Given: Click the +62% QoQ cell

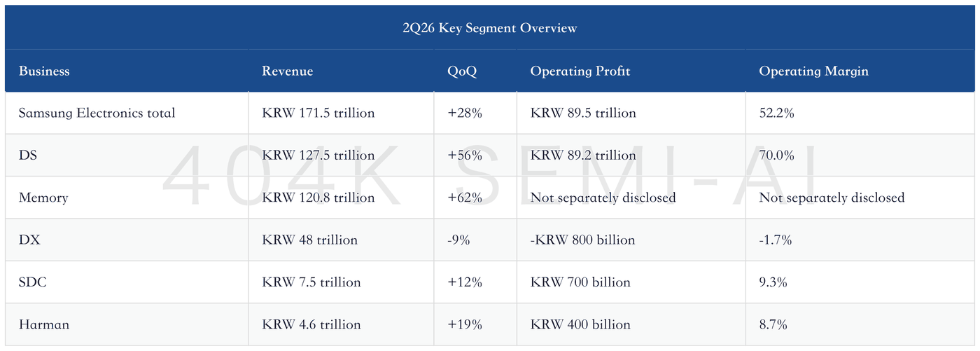Looking at the screenshot, I should click(465, 198).
